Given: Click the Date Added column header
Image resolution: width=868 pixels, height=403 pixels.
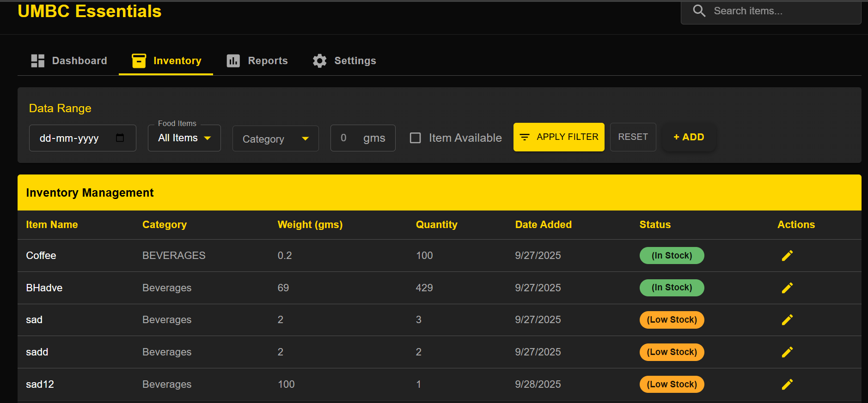Looking at the screenshot, I should coord(544,225).
